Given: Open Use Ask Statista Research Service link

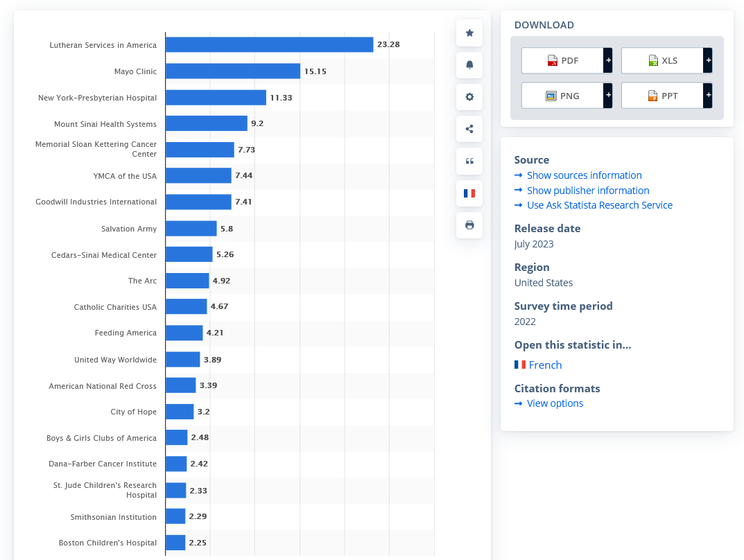Looking at the screenshot, I should 600,205.
